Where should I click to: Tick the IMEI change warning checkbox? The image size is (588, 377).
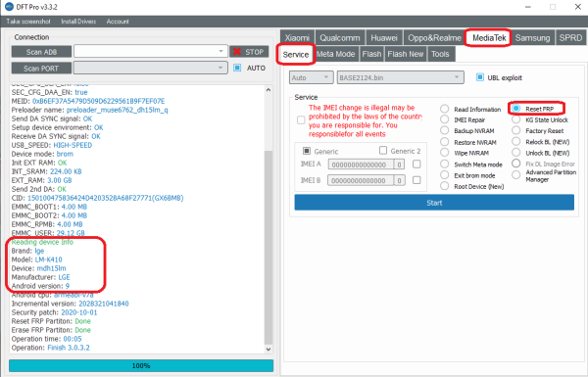[301, 119]
